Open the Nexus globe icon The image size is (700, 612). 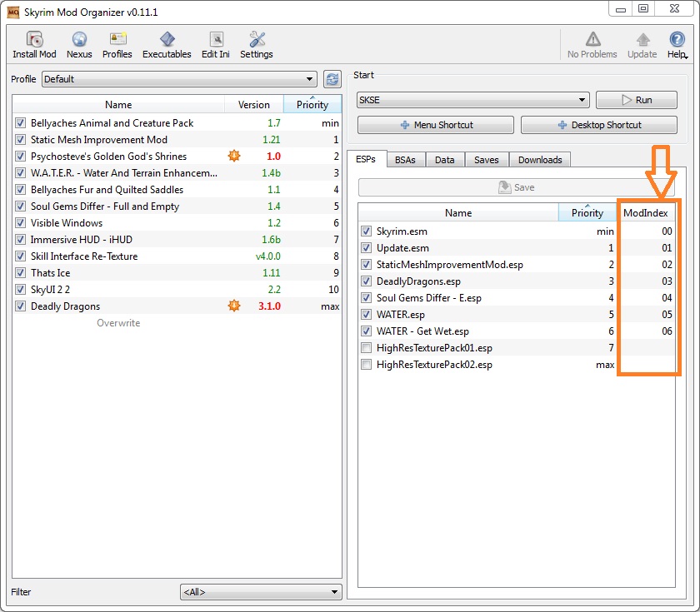[79, 40]
